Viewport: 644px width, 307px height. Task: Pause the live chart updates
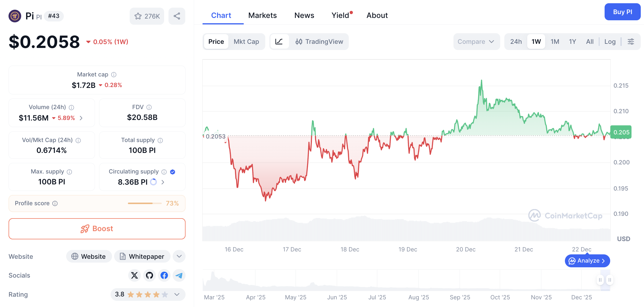pyautogui.click(x=600, y=280)
